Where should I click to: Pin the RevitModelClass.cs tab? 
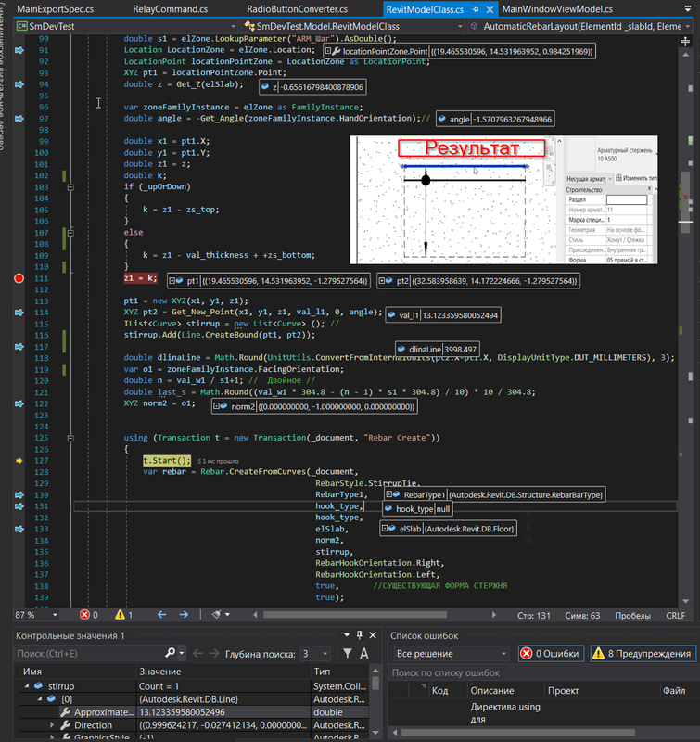tap(476, 9)
